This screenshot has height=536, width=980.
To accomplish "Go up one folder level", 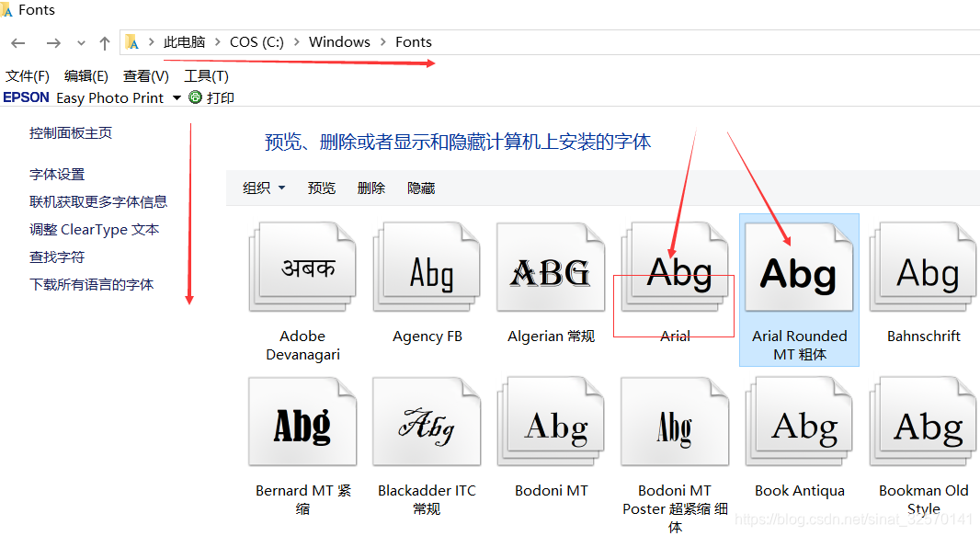I will click(x=105, y=43).
